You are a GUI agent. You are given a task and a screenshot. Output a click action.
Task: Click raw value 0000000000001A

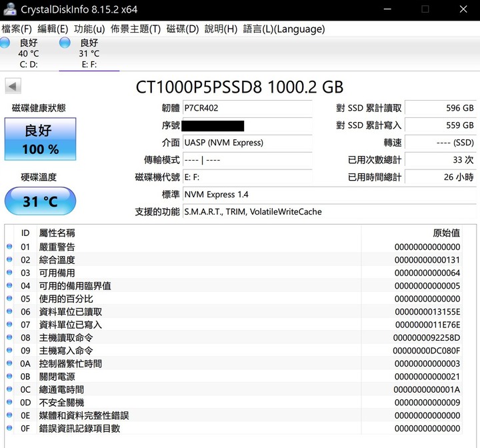click(427, 389)
